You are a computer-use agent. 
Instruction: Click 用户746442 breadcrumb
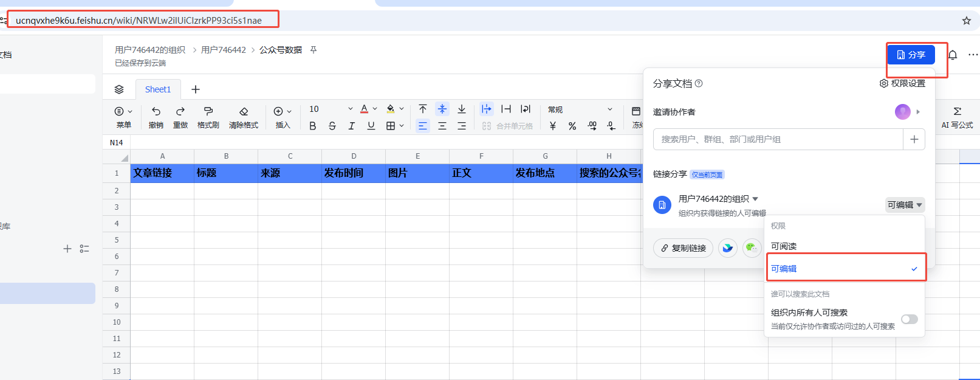pos(224,50)
